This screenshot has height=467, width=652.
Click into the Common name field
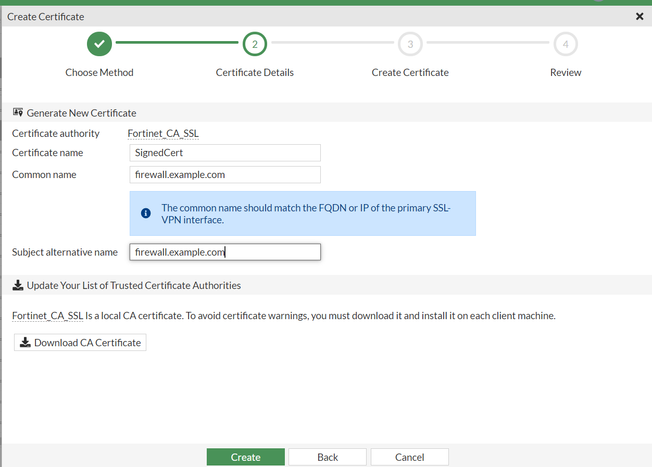(x=225, y=174)
